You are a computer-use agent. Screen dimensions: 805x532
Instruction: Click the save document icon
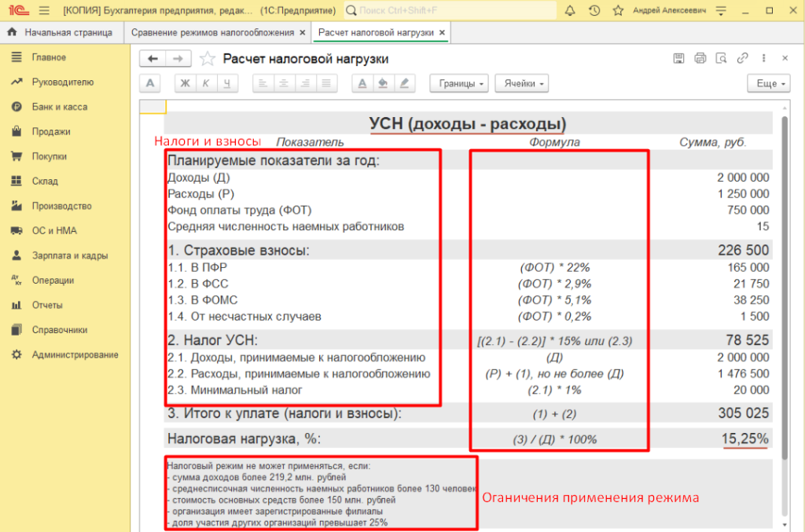tap(680, 59)
